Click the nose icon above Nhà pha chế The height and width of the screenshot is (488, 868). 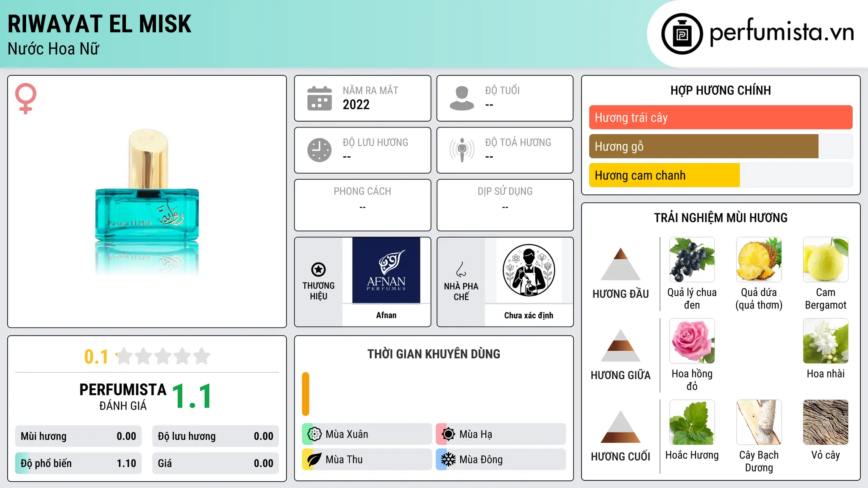coord(461,269)
